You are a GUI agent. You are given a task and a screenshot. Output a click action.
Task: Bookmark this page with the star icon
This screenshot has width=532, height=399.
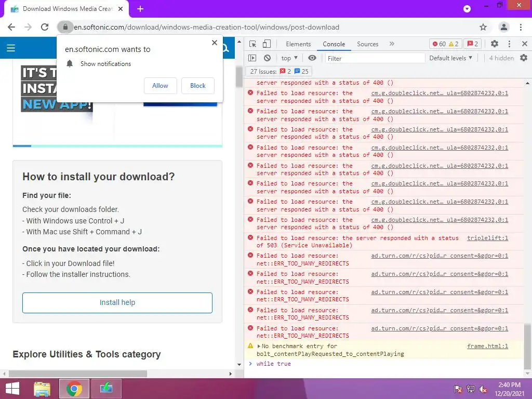pyautogui.click(x=483, y=27)
